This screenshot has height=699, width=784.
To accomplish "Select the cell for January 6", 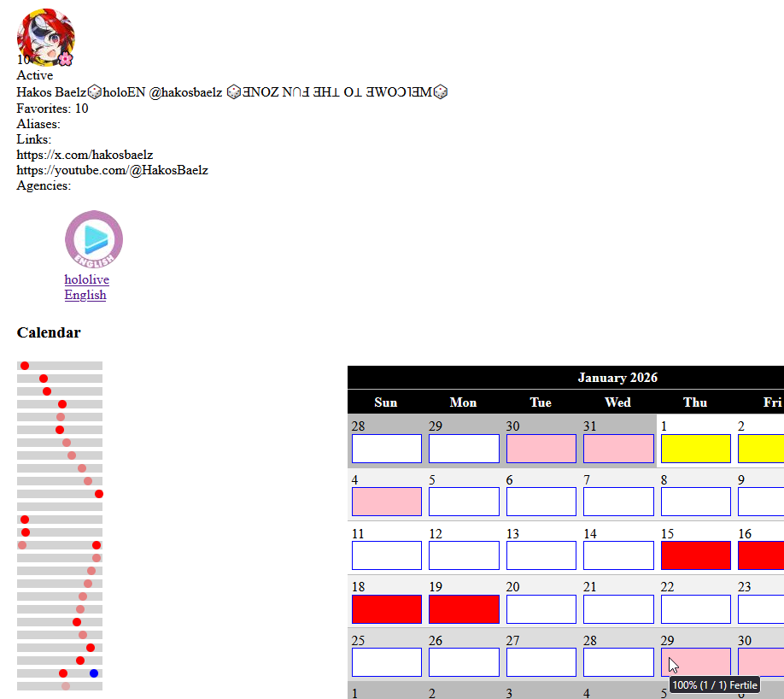I will pyautogui.click(x=541, y=502).
